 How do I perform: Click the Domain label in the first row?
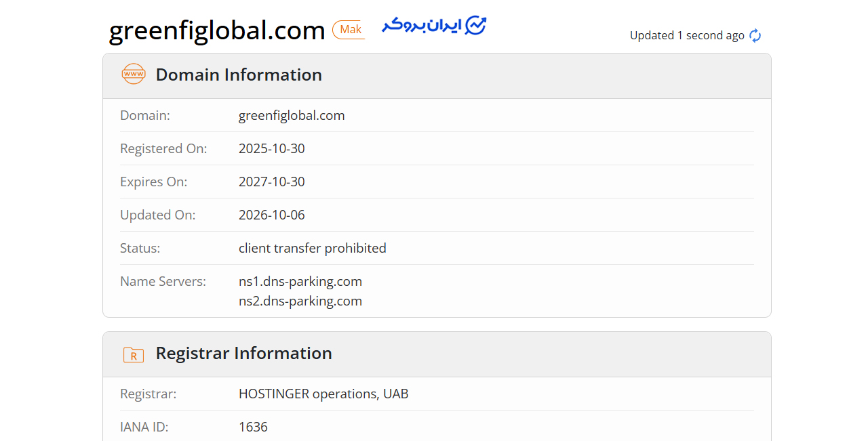point(145,115)
